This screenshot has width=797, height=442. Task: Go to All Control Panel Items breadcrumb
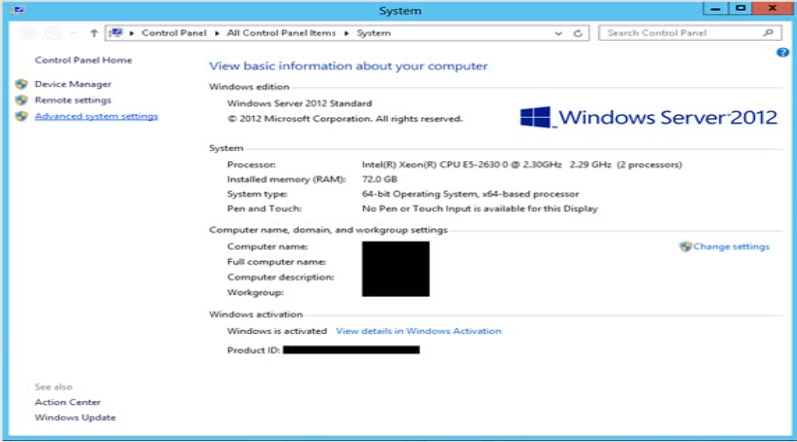pos(281,33)
